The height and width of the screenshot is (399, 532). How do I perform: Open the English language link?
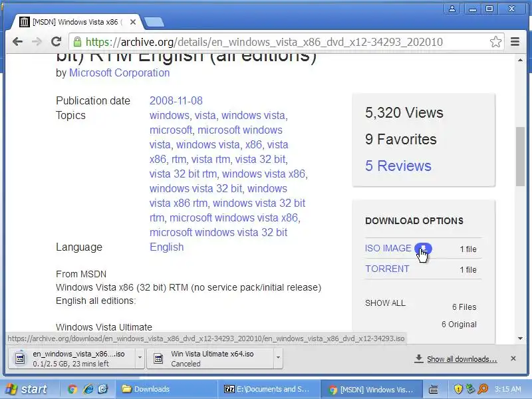(x=167, y=247)
